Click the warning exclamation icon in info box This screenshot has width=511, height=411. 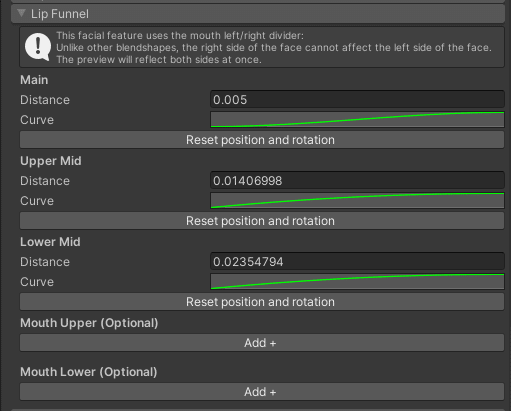click(38, 47)
